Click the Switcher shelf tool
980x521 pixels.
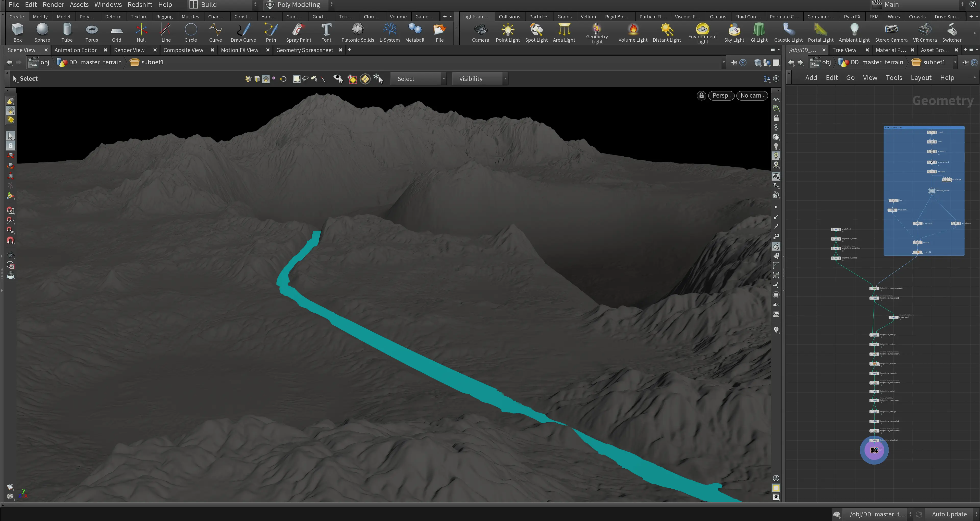coord(951,33)
